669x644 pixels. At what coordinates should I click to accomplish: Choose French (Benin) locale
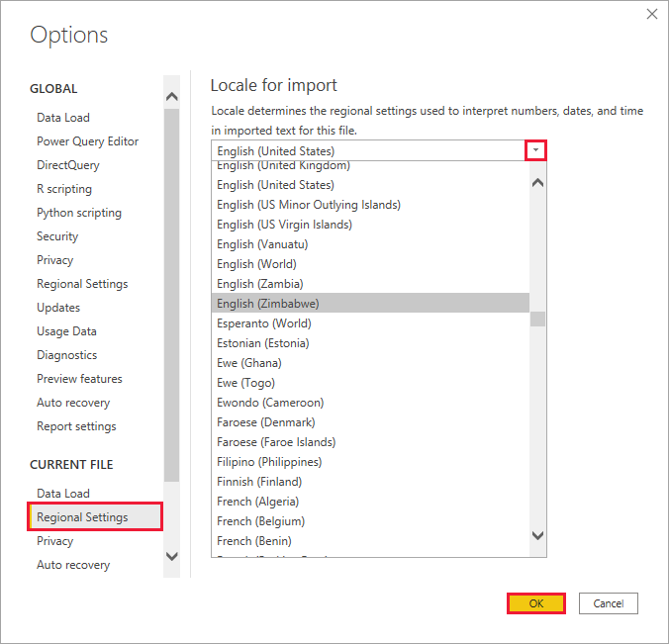tap(370, 541)
